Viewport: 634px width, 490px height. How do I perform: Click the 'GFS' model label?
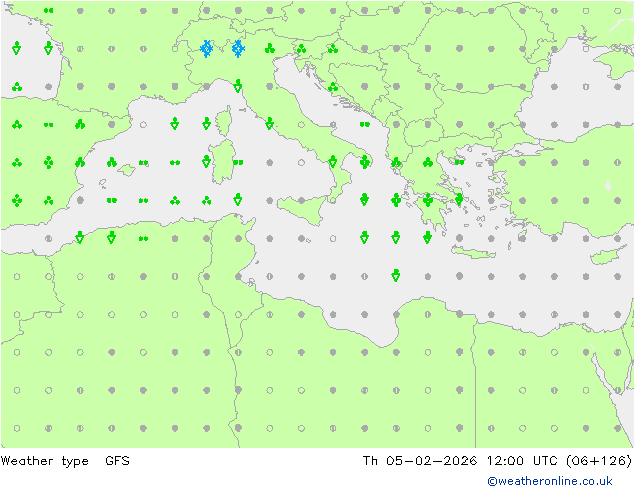coord(117,461)
